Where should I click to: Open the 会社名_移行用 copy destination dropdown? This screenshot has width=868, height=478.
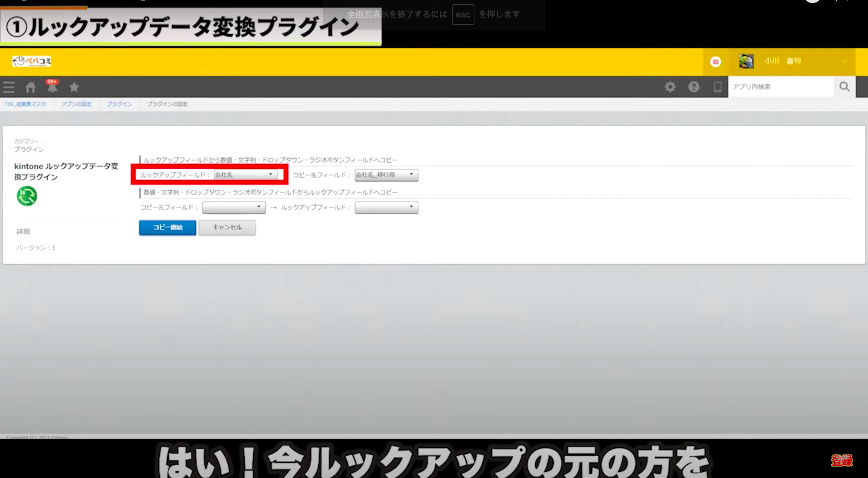click(x=386, y=175)
